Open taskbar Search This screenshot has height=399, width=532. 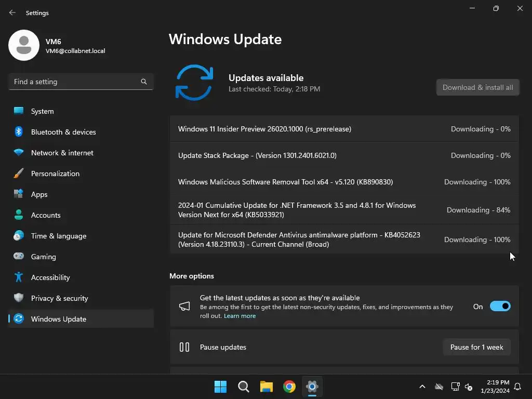tap(244, 387)
